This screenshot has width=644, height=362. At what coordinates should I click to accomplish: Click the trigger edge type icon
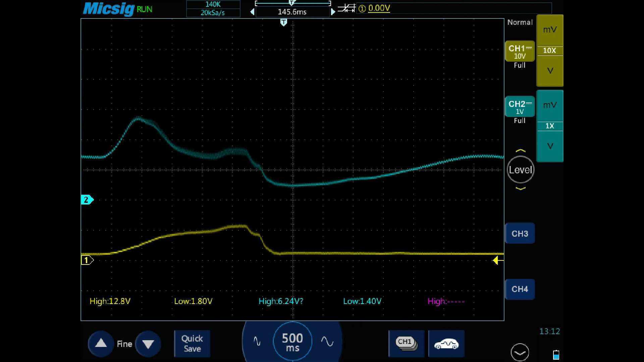point(346,8)
